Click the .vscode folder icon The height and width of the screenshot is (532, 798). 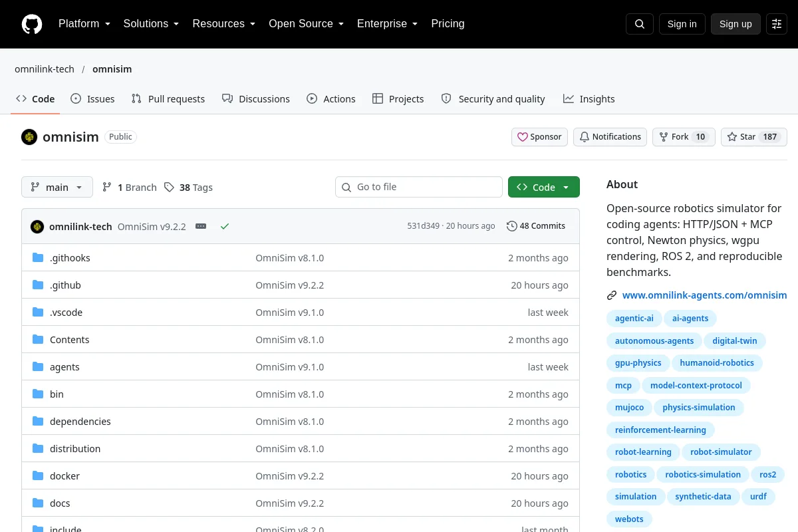38,313
